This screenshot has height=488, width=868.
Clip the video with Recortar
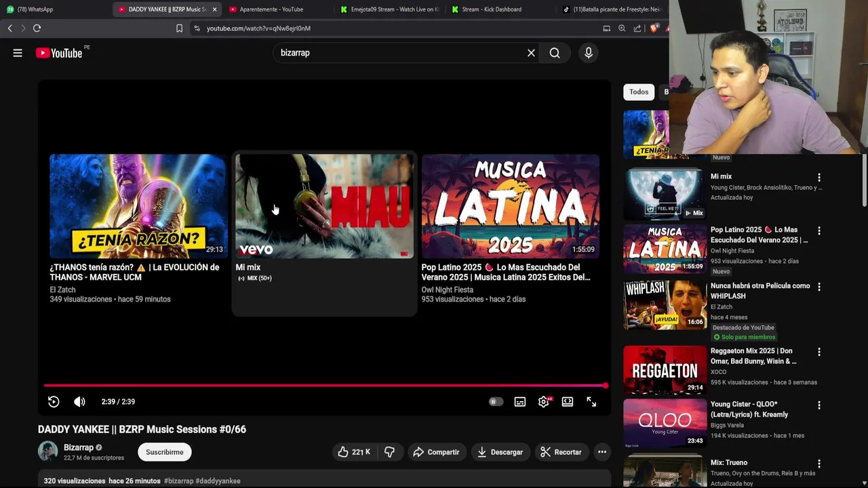pyautogui.click(x=561, y=452)
